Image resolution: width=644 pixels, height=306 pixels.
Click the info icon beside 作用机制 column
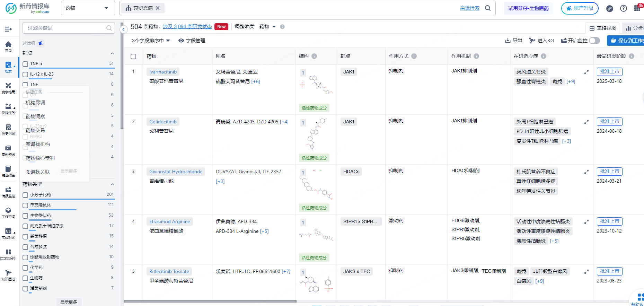(x=476, y=56)
